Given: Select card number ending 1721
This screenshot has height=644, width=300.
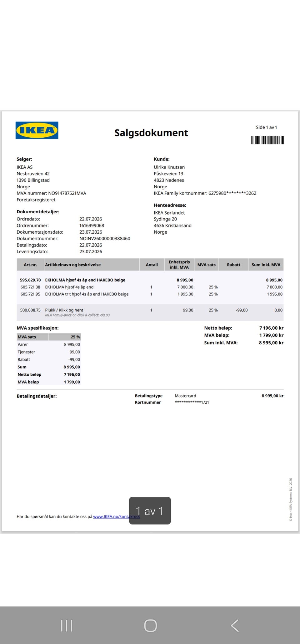Looking at the screenshot, I should (x=192, y=403).
